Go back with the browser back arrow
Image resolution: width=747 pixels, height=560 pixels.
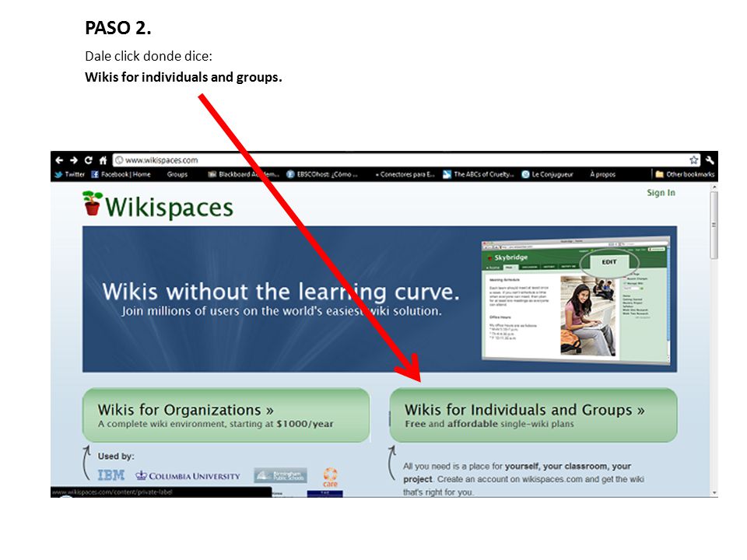(x=59, y=160)
